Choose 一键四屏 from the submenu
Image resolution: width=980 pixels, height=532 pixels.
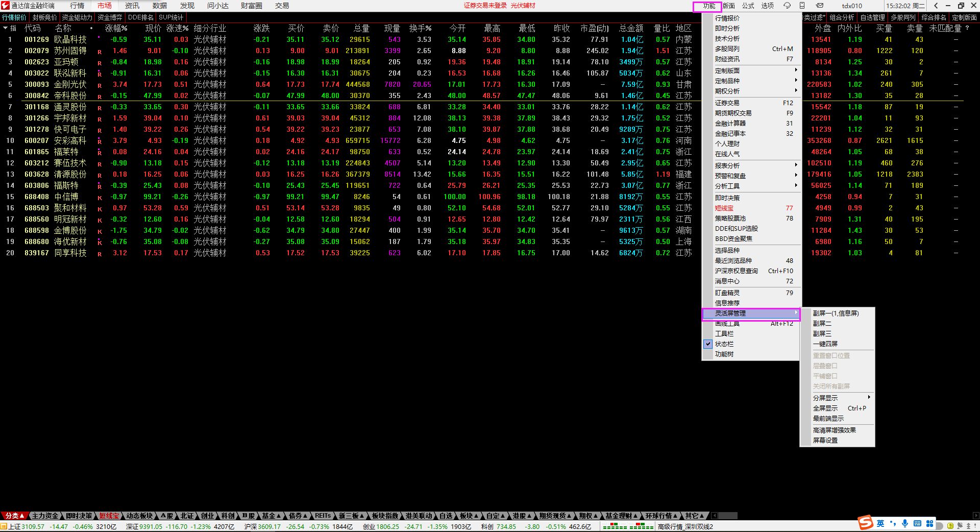pos(838,344)
